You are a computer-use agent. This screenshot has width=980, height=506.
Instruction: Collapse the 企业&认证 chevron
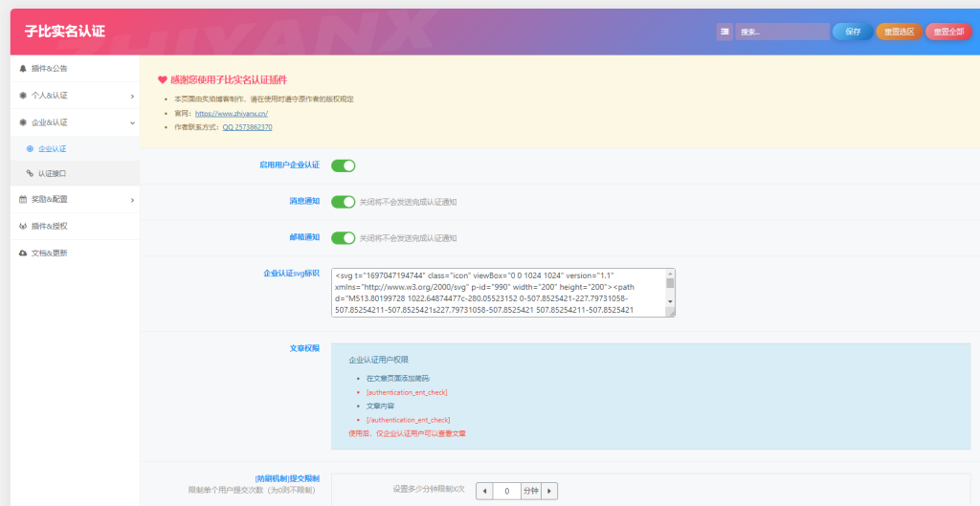point(132,123)
